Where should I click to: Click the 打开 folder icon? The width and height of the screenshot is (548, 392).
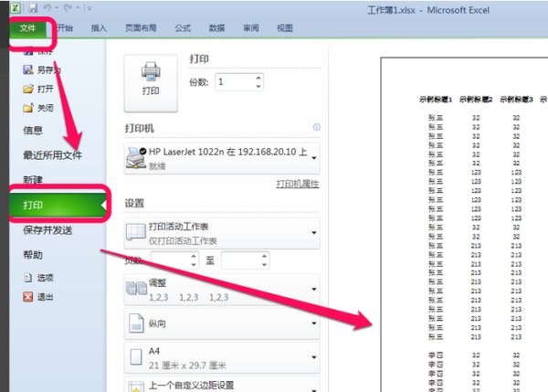(28, 89)
